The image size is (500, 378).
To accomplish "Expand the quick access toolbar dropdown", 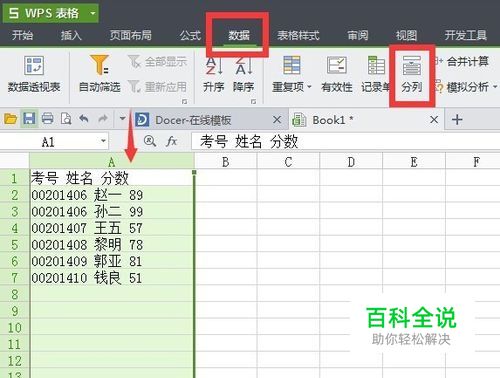I will pos(122,119).
